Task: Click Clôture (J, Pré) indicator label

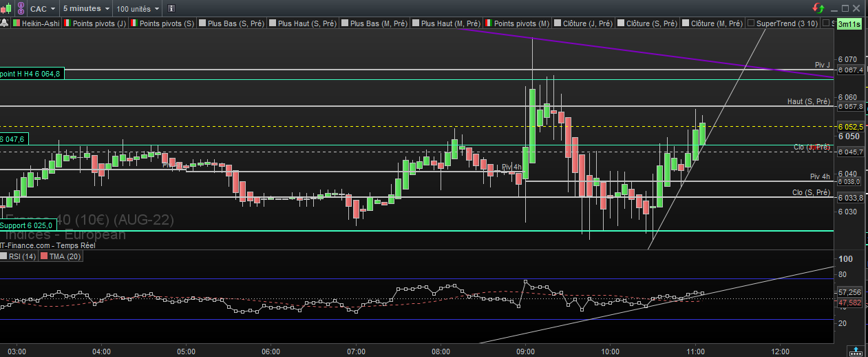Action: tap(588, 23)
